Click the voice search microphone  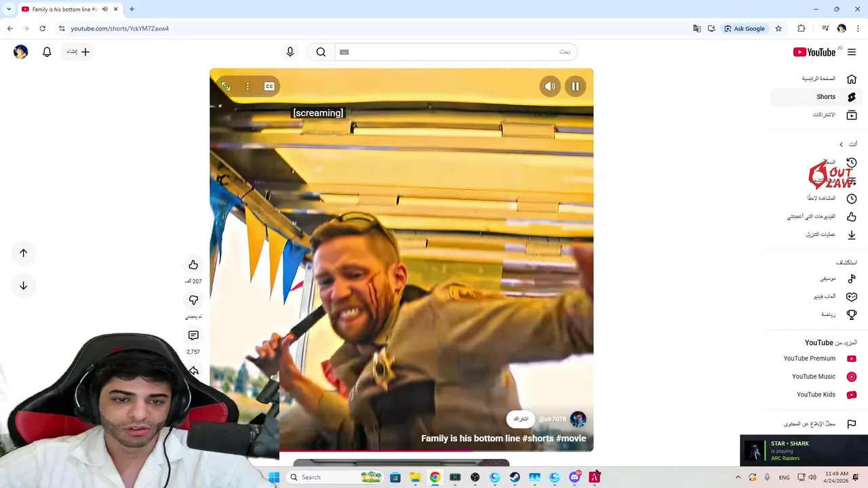[x=290, y=52]
